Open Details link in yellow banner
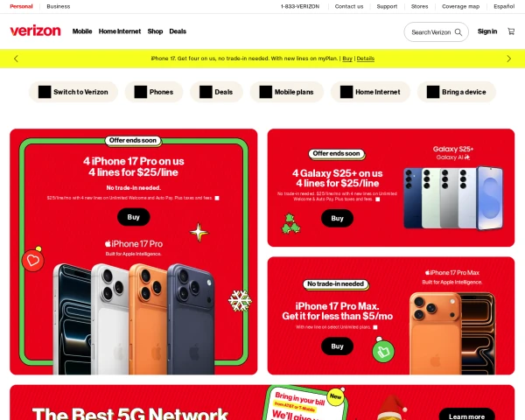The width and height of the screenshot is (525, 420). (x=366, y=59)
